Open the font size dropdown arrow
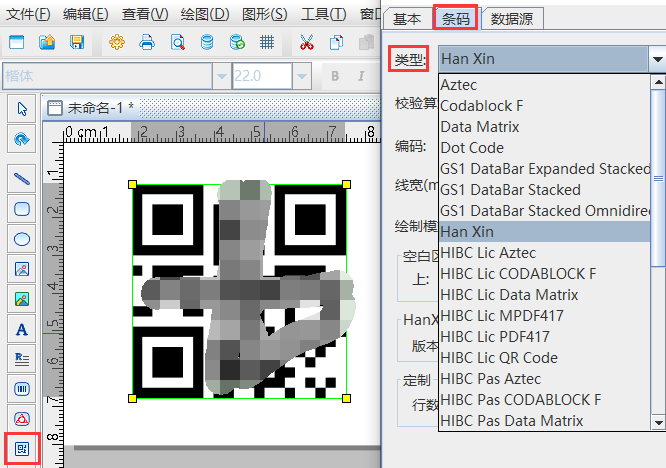The height and width of the screenshot is (468, 666). click(x=302, y=76)
